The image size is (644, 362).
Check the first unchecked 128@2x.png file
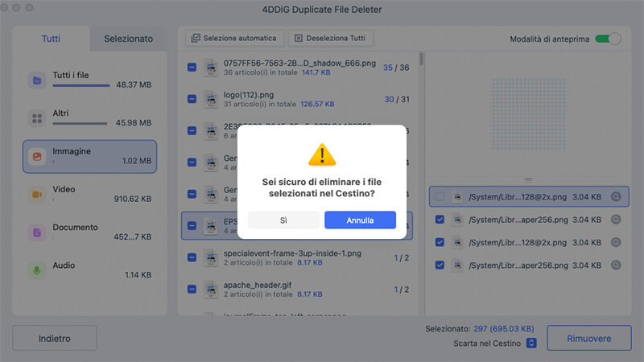click(x=440, y=196)
